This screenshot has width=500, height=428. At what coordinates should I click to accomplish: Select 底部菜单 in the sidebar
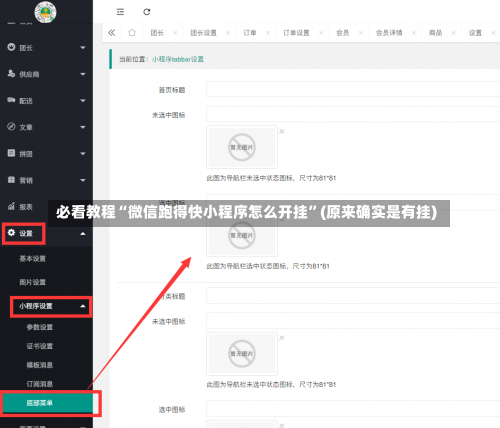tap(47, 403)
